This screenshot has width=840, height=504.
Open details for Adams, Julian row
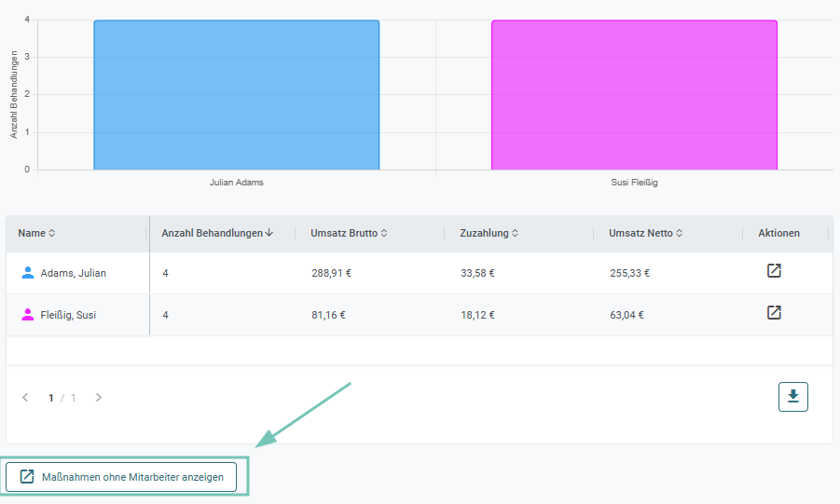tap(774, 270)
